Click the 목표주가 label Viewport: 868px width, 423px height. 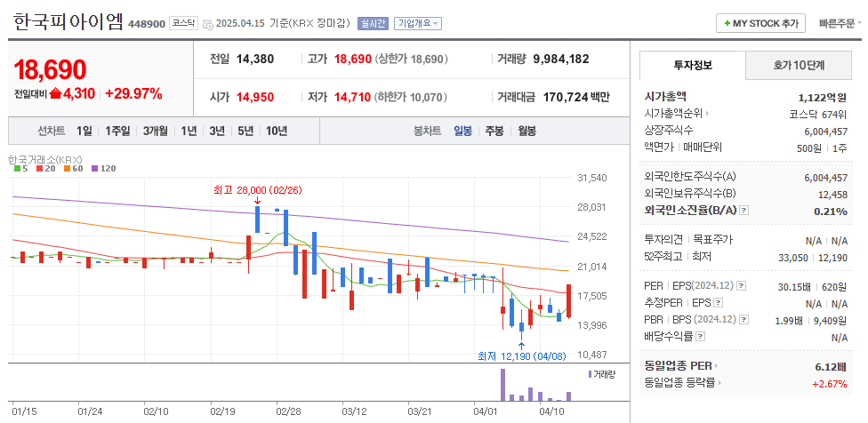714,240
